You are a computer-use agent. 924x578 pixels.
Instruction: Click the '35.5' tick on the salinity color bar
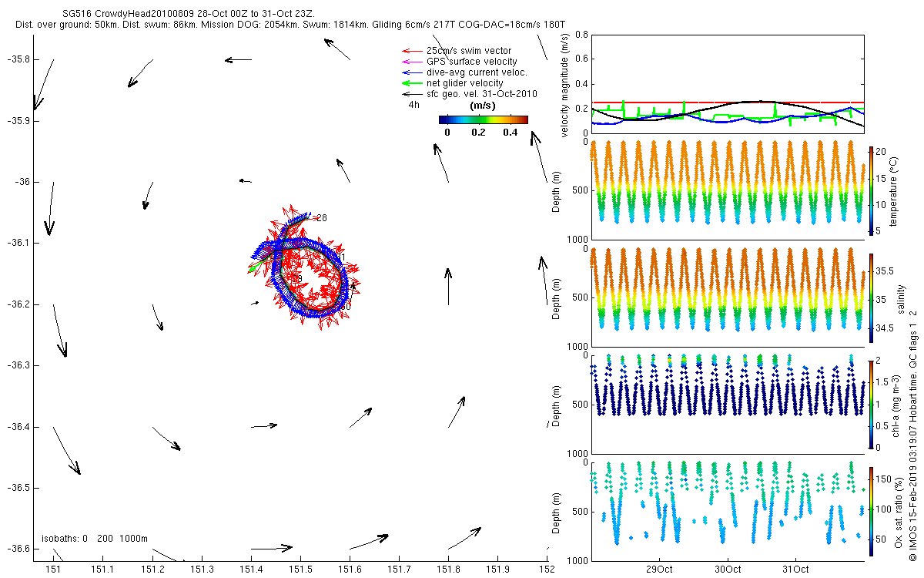point(885,271)
